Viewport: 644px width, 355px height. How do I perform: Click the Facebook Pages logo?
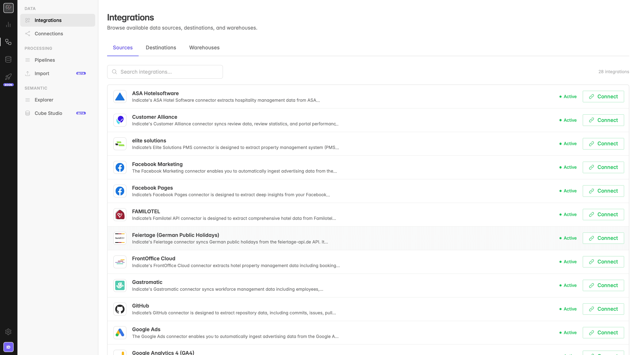(x=120, y=191)
